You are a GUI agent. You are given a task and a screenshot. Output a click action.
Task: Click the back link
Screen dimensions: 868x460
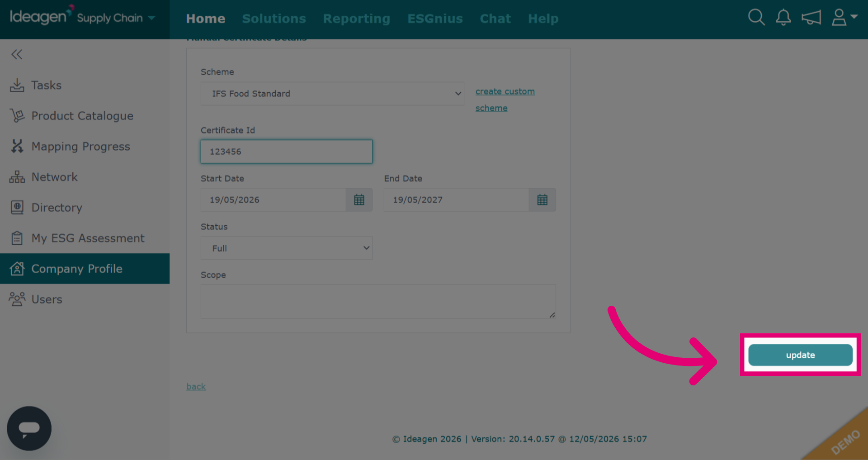pos(196,387)
